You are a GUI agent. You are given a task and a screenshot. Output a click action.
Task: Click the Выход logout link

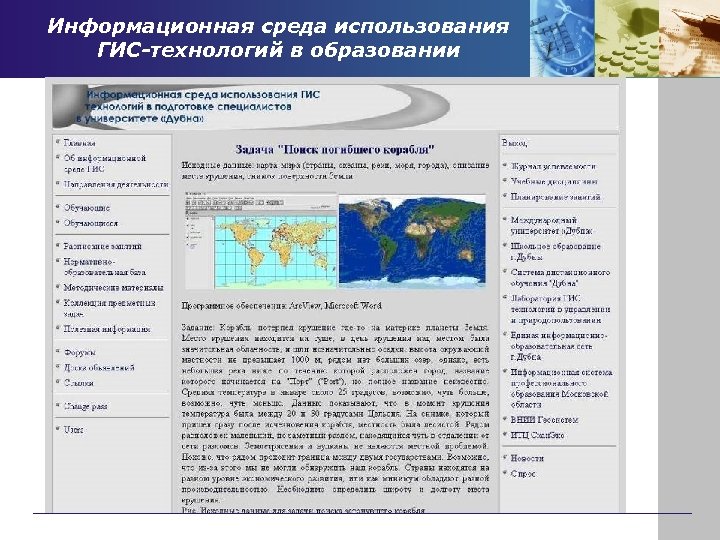(x=514, y=143)
